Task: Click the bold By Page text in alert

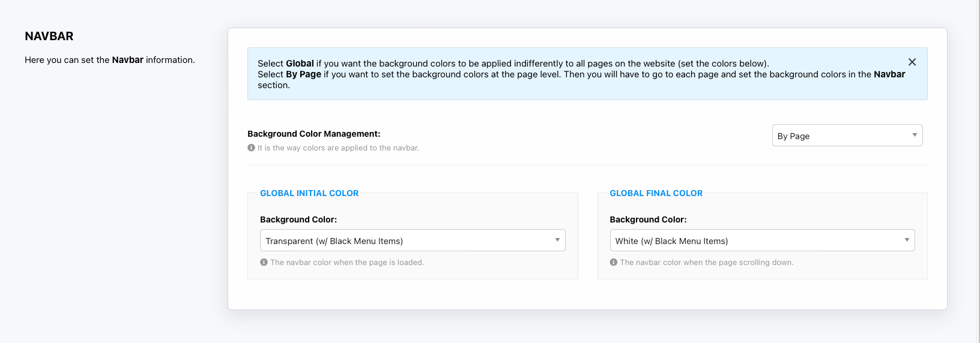Action: [303, 74]
